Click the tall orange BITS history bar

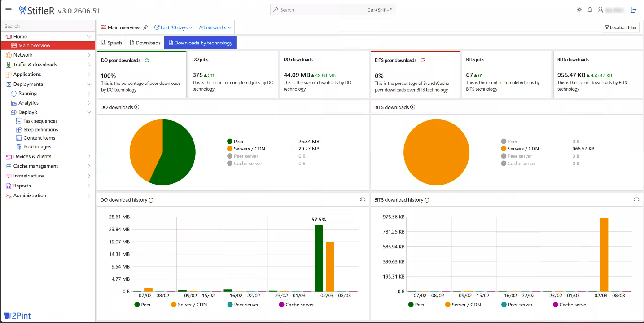(604, 255)
